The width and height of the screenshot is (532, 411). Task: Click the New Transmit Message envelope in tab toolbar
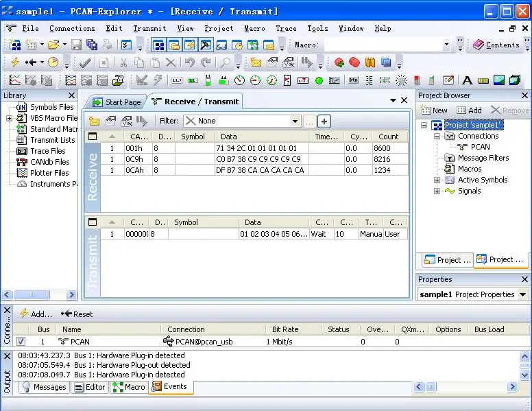[94, 121]
